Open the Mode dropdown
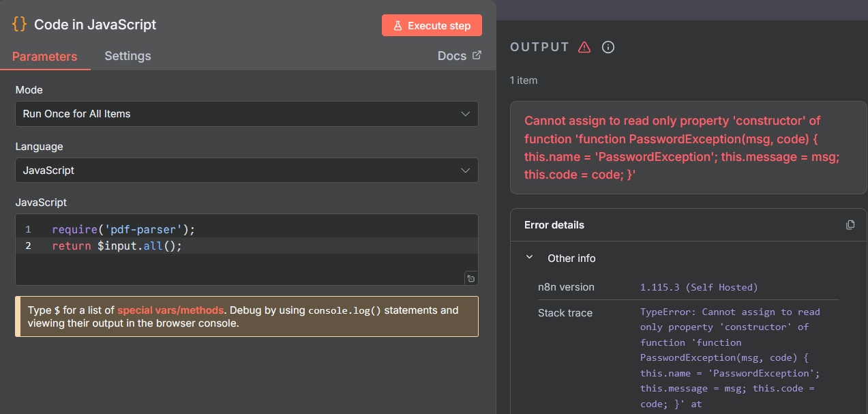Viewport: 868px width, 414px height. tap(246, 114)
